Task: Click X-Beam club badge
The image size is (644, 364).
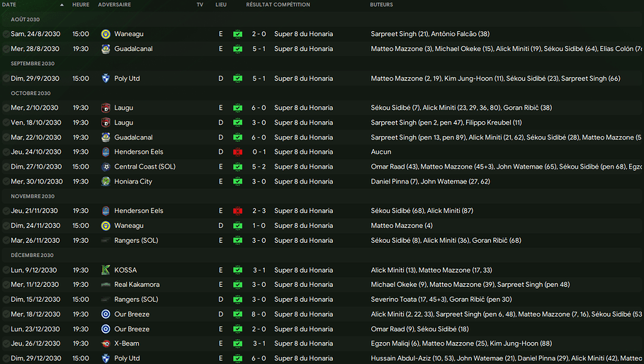Action: (x=106, y=343)
